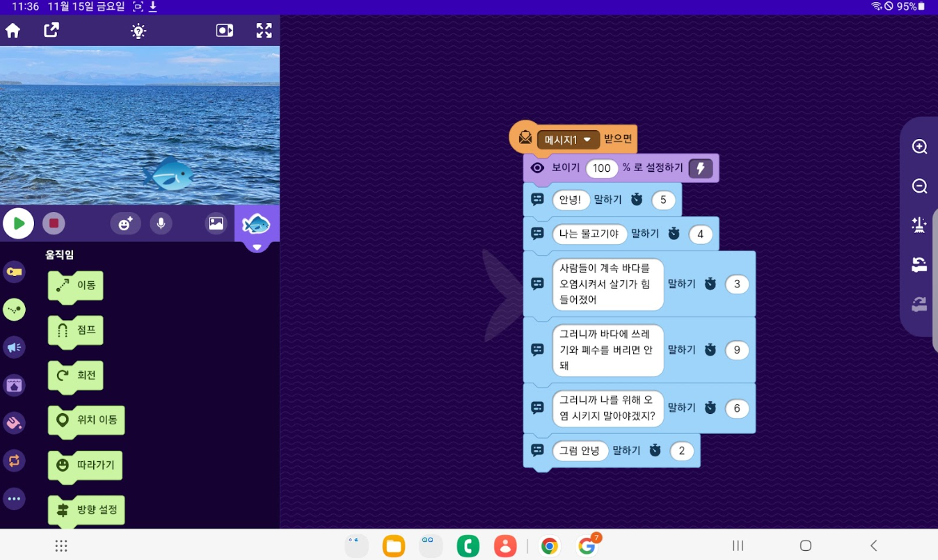Change the stage background image
938x560 pixels.
pos(216,223)
